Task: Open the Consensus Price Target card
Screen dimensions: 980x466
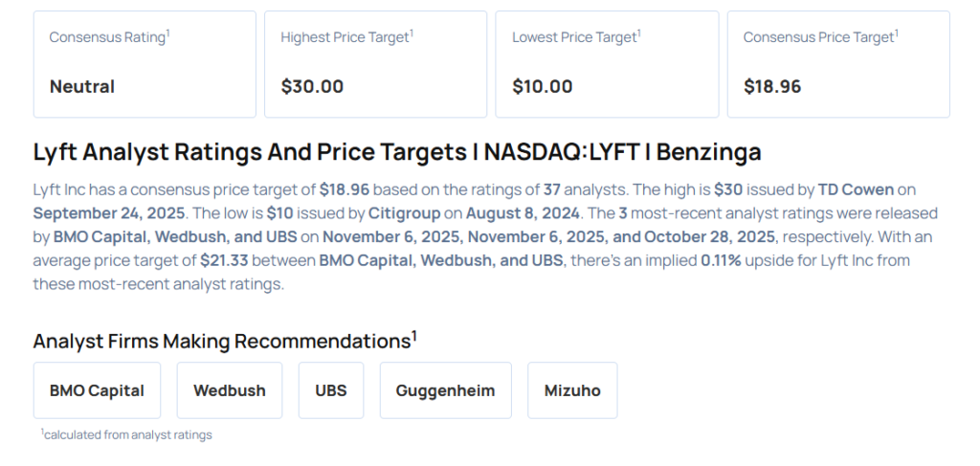Action: [x=838, y=63]
